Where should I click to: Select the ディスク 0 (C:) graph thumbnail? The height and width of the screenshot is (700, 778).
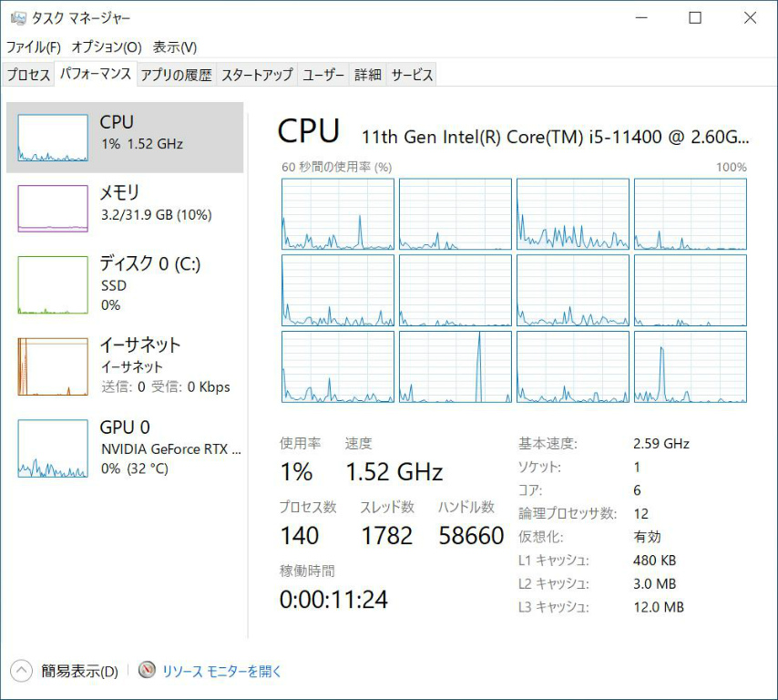pyautogui.click(x=53, y=284)
